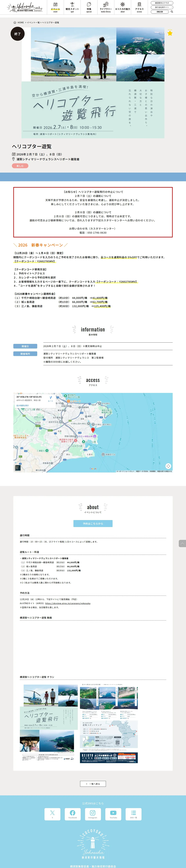This screenshot has height=868, width=186.
Task: Click the scroll-to-top arrow button
Action: tap(182, 543)
